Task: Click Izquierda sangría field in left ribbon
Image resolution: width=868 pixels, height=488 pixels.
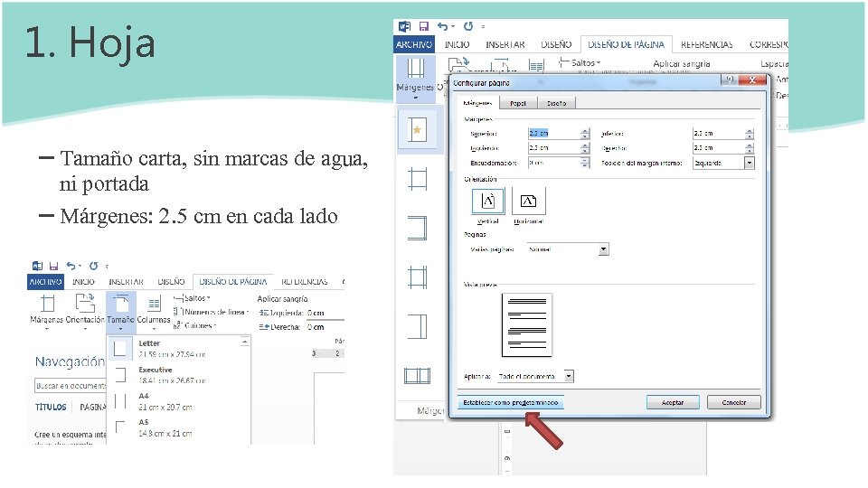Action: click(x=325, y=314)
